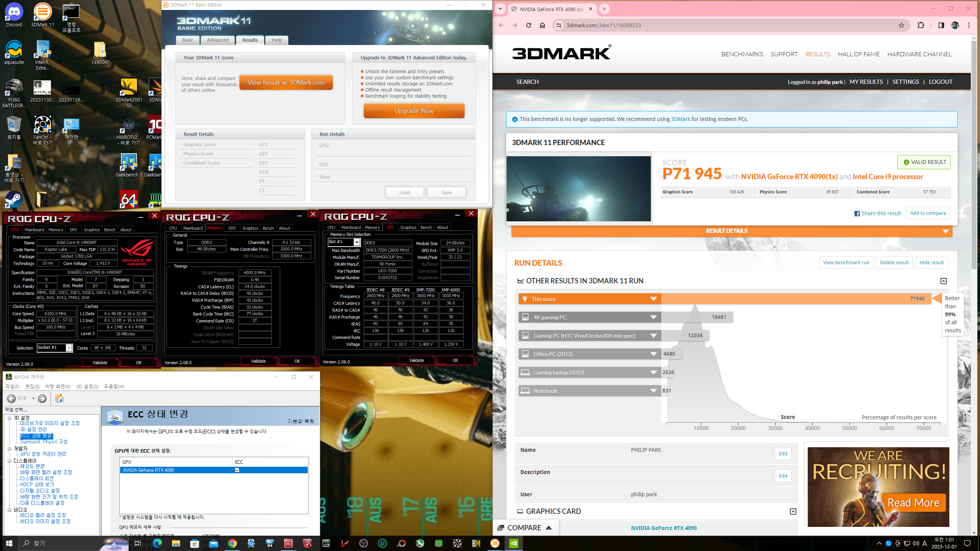980x551 pixels.
Task: Open Chrome's home page button
Action: 542,25
